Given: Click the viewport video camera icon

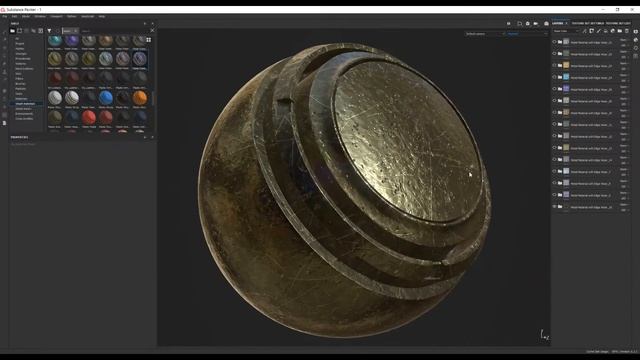Looking at the screenshot, I should (x=536, y=24).
